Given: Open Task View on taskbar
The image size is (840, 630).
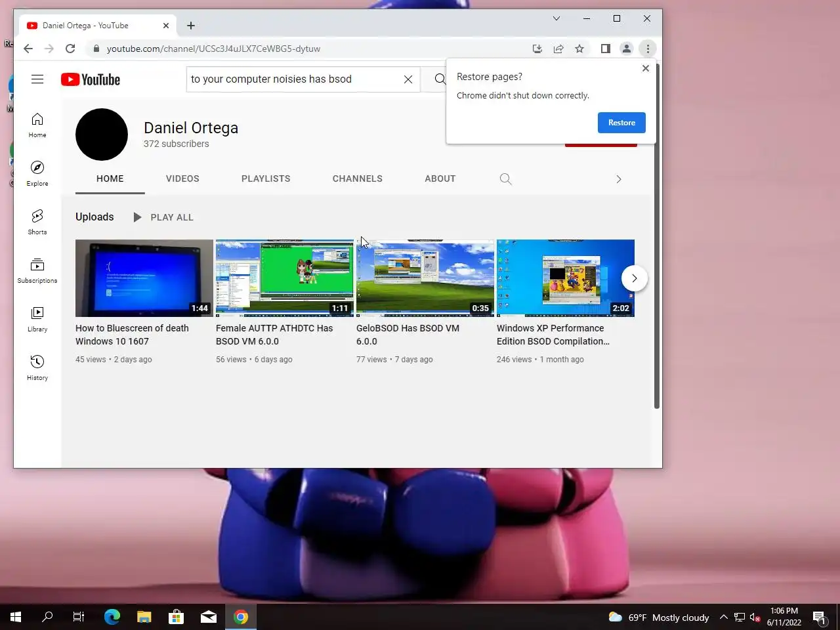Looking at the screenshot, I should (79, 617).
